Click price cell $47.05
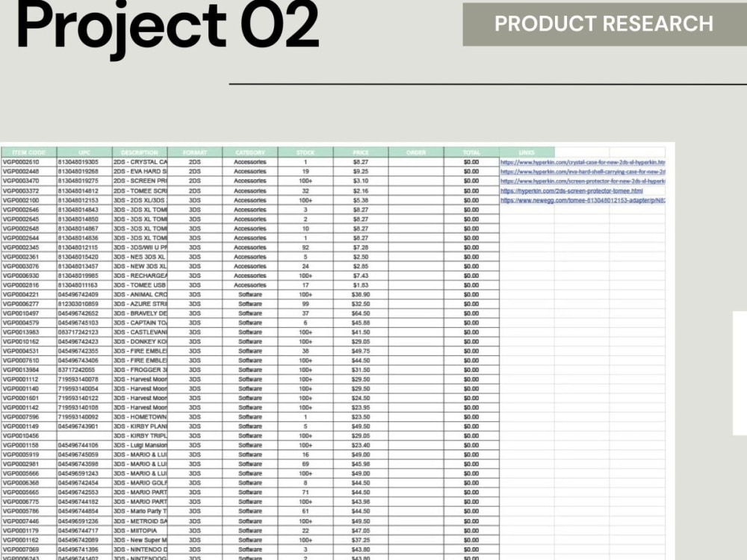Image resolution: width=747 pixels, height=560 pixels. (x=361, y=530)
